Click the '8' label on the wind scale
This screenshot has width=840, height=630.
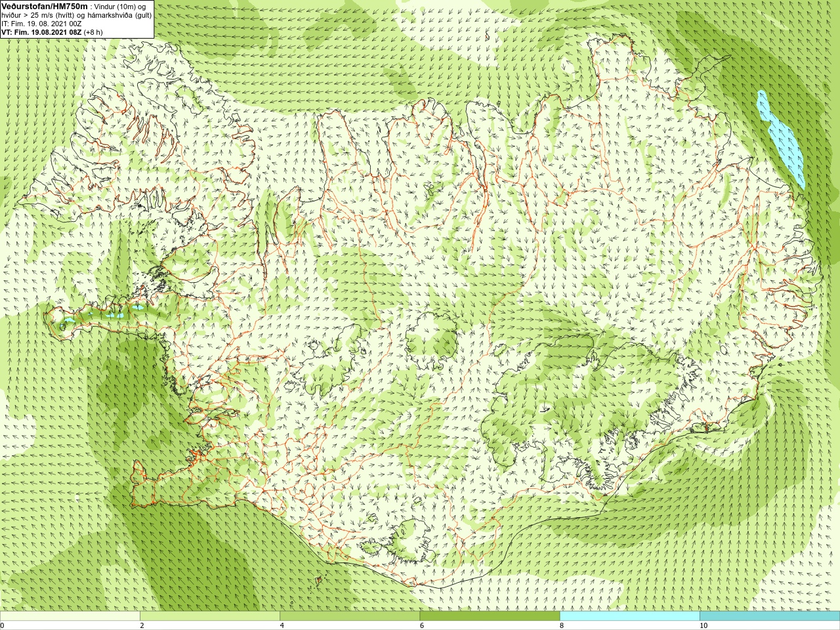pos(562,625)
